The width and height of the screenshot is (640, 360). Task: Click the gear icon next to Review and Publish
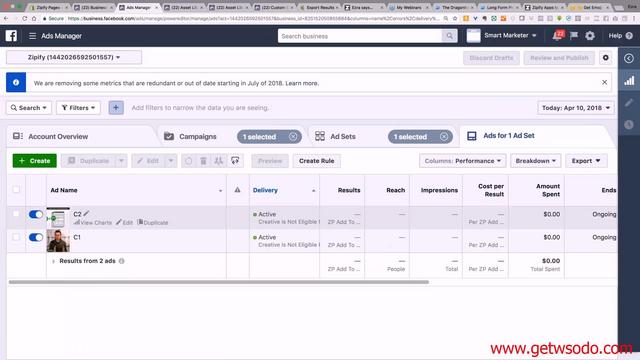coord(606,58)
